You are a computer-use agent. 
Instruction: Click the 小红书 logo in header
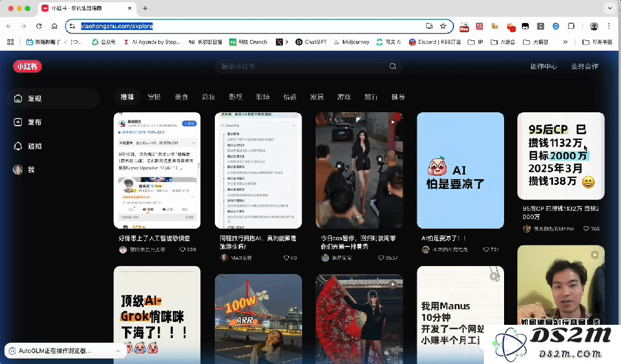27,67
